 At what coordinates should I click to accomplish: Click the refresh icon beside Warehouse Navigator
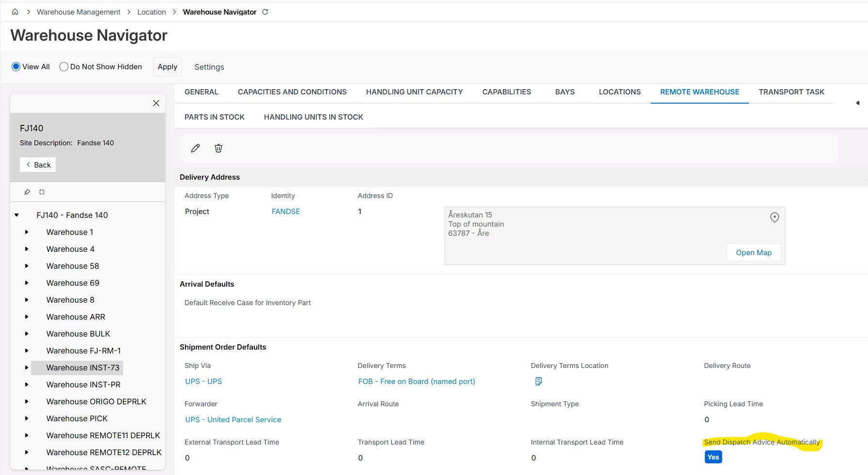click(265, 12)
